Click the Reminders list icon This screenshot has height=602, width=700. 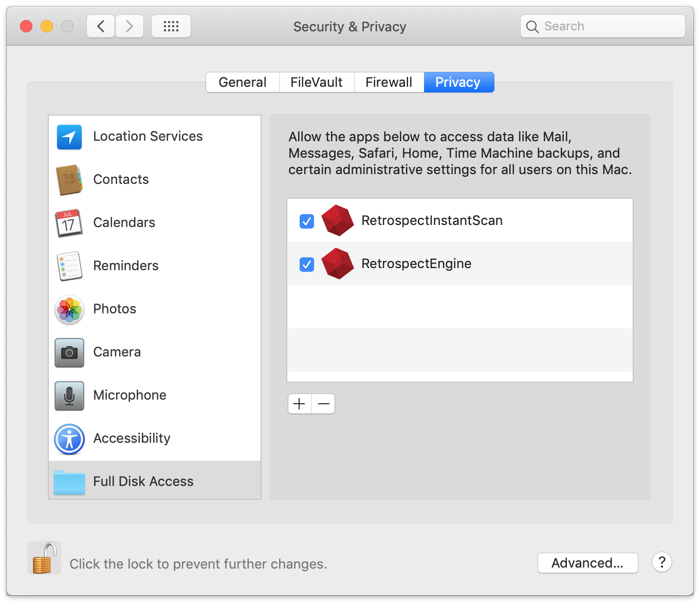coord(69,266)
